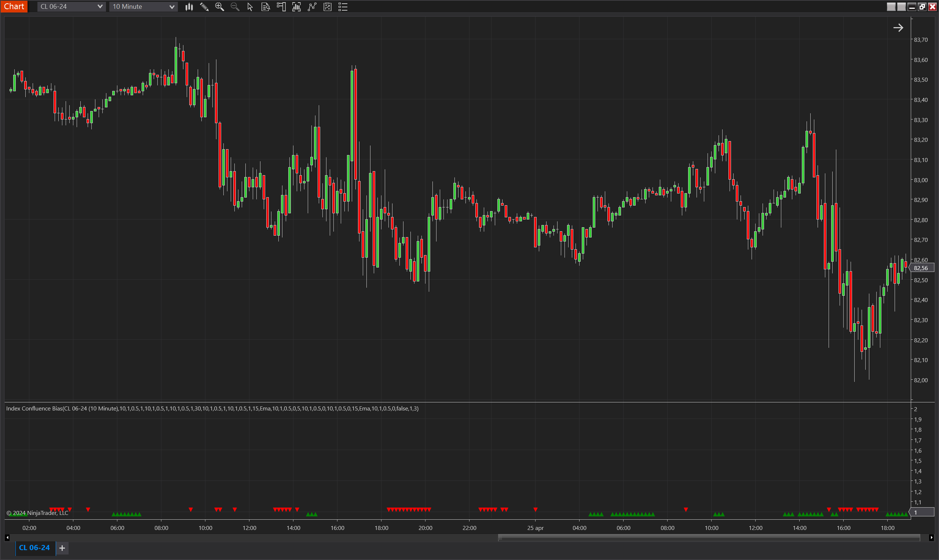Click the orange Chart menu button
This screenshot has height=560, width=939.
[14, 7]
